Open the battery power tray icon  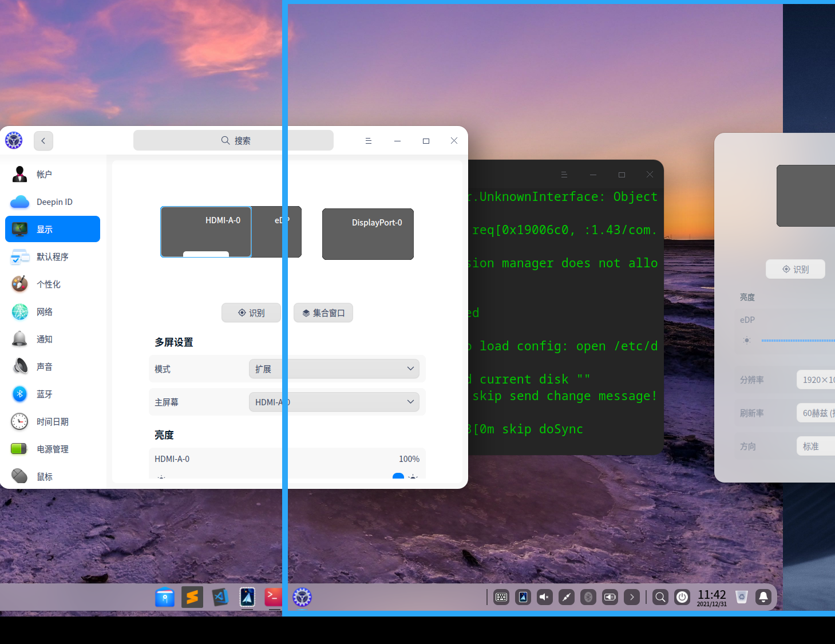pyautogui.click(x=610, y=597)
